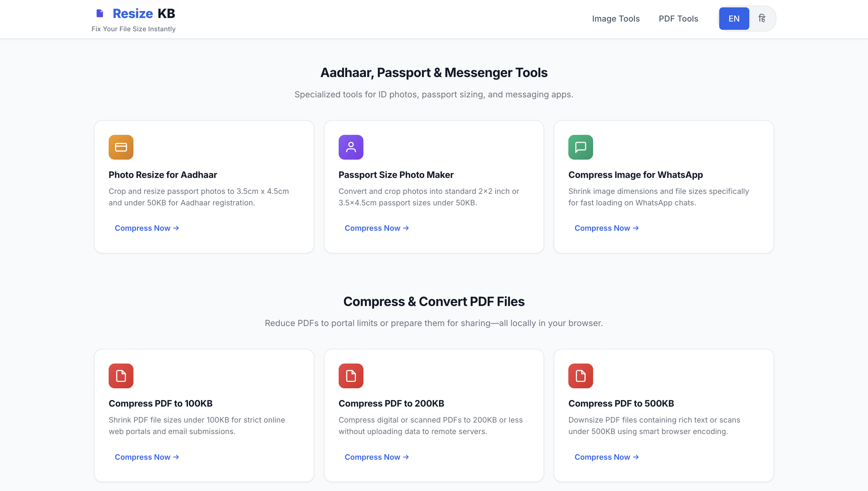Open the PDF Tools menu
This screenshot has width=868, height=491.
(678, 19)
